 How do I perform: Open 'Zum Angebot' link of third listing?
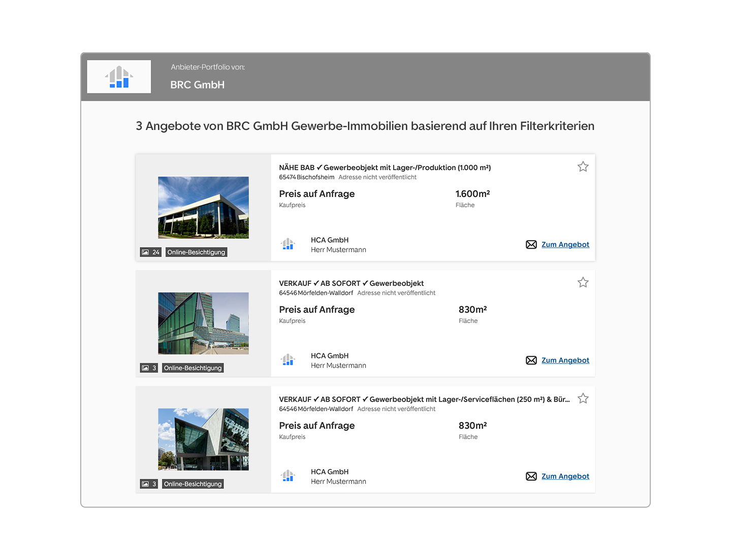pos(565,476)
